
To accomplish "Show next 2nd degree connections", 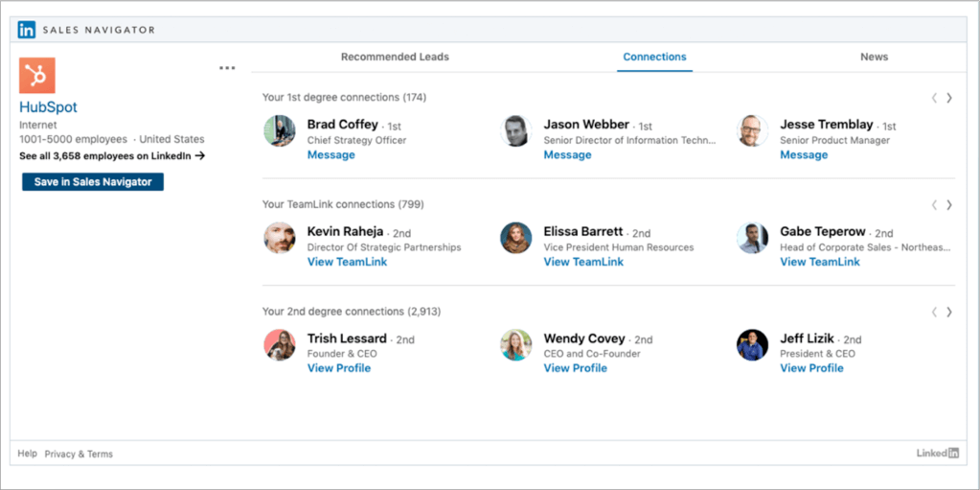I will pyautogui.click(x=949, y=312).
